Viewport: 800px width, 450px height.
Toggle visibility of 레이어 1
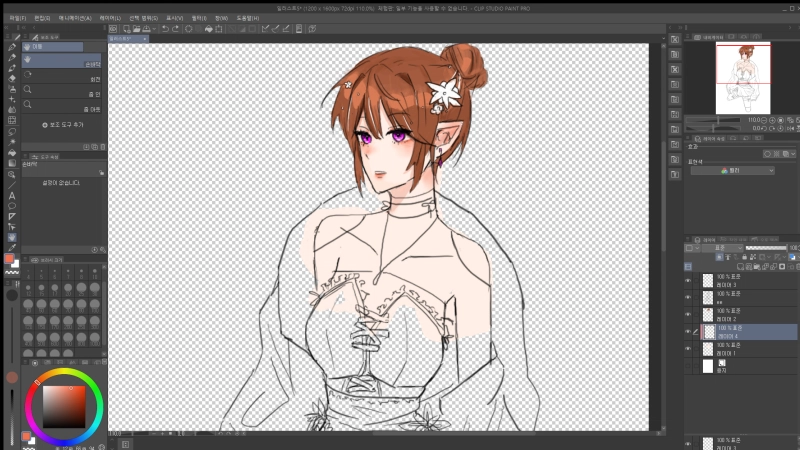tap(688, 350)
